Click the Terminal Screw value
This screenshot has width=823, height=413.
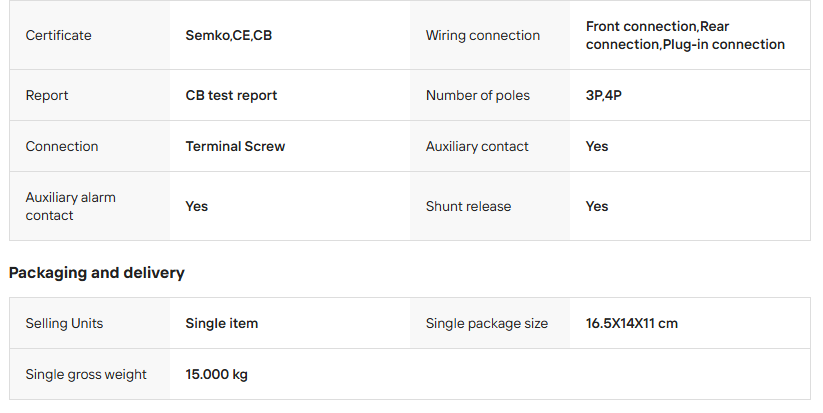(235, 146)
